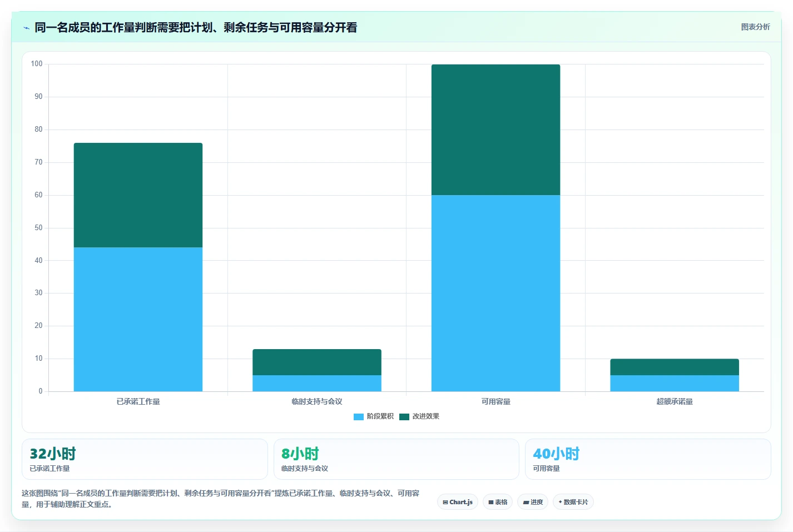Image resolution: width=793 pixels, height=532 pixels.
Task: Click the 图表分析 label at top right
Action: point(755,27)
